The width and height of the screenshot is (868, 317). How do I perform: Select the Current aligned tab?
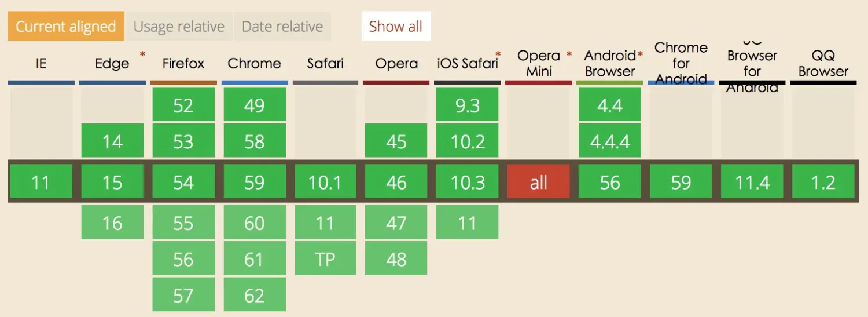[66, 27]
